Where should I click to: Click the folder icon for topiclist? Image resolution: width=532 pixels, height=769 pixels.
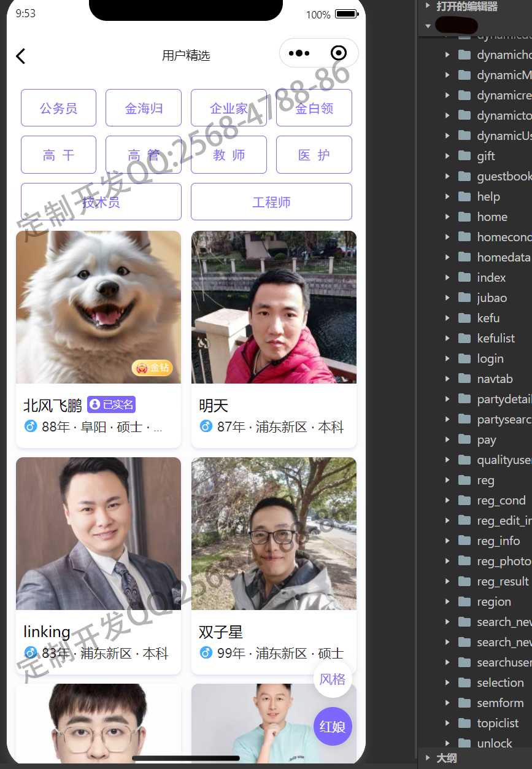tap(465, 723)
